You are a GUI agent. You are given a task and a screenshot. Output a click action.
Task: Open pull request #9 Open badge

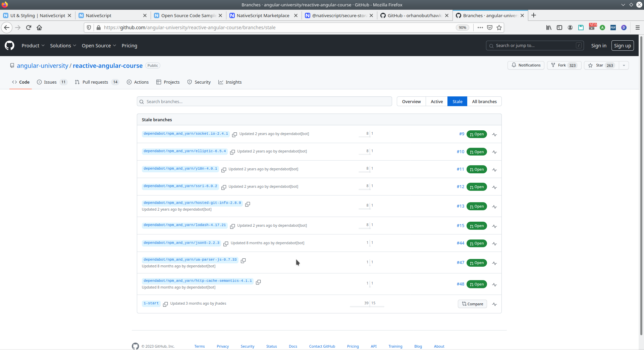[477, 134]
